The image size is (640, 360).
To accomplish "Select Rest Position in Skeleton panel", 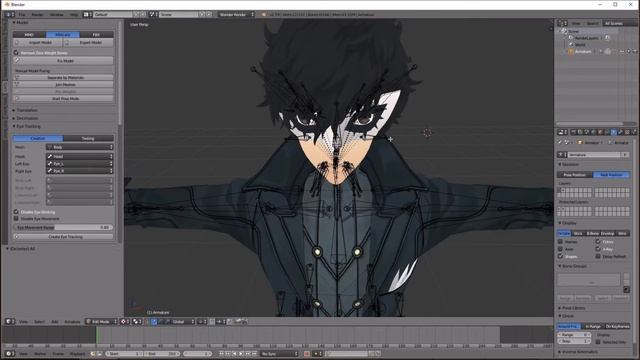I will (x=611, y=175).
